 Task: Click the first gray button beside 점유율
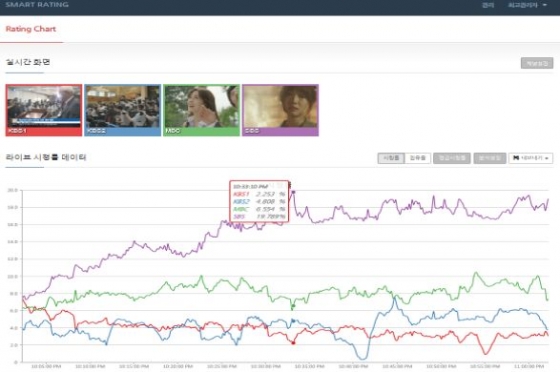[452, 158]
